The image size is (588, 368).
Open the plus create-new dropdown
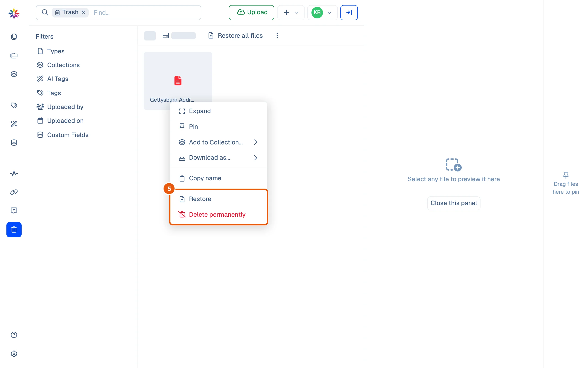click(291, 12)
